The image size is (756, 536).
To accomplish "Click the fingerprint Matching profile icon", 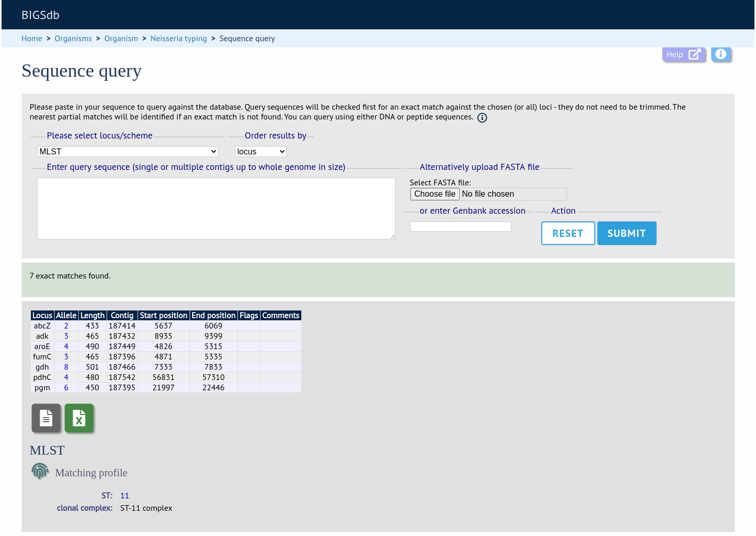I will (x=40, y=471).
